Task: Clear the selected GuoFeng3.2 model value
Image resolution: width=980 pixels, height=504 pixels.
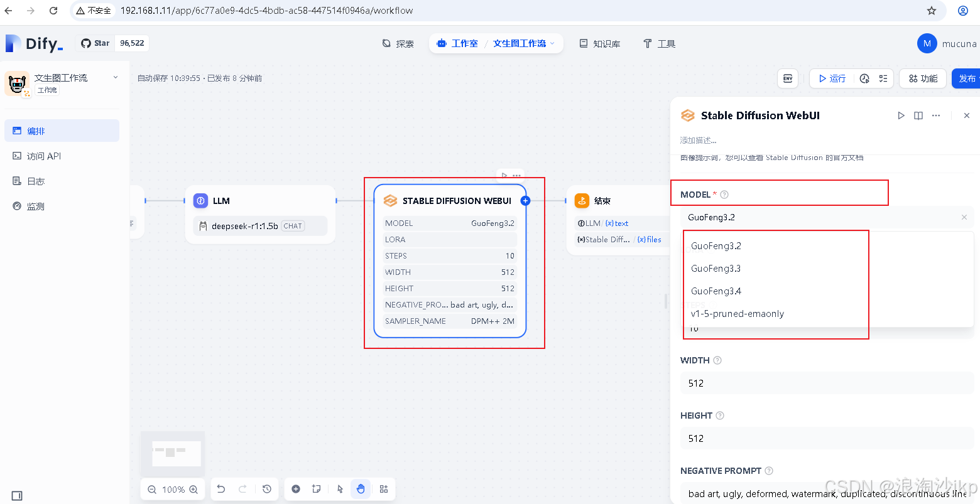Action: [x=964, y=217]
